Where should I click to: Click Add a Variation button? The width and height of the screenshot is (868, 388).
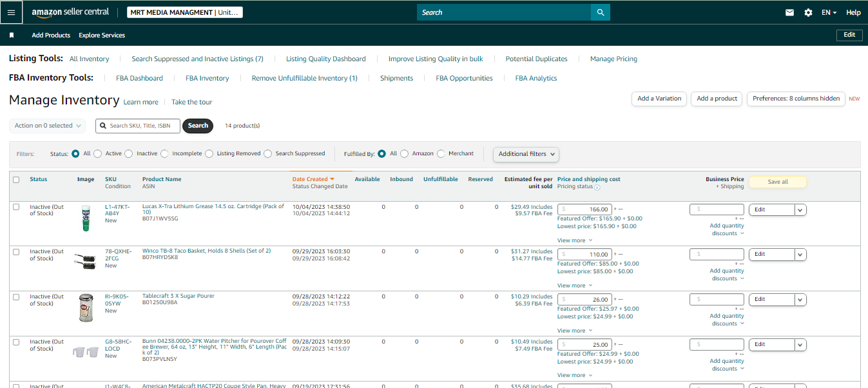coord(659,99)
